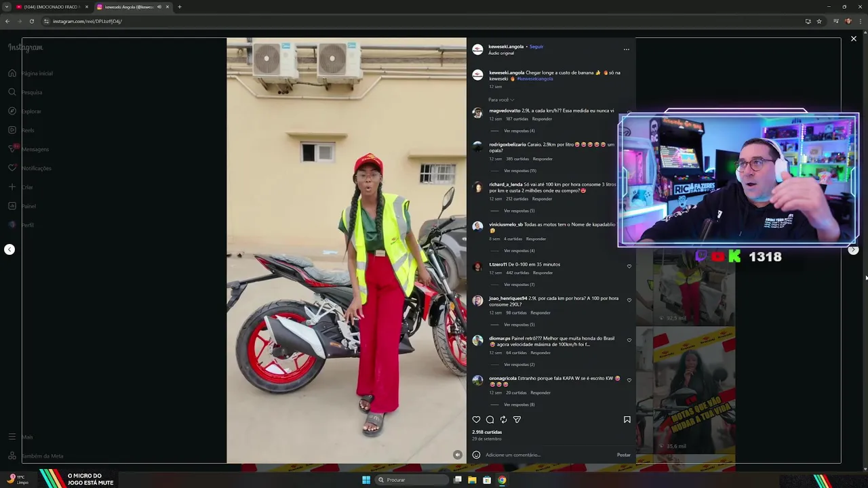The height and width of the screenshot is (488, 868).
Task: Expand Ver respostas (7) under t.tzero11
Action: click(x=519, y=285)
